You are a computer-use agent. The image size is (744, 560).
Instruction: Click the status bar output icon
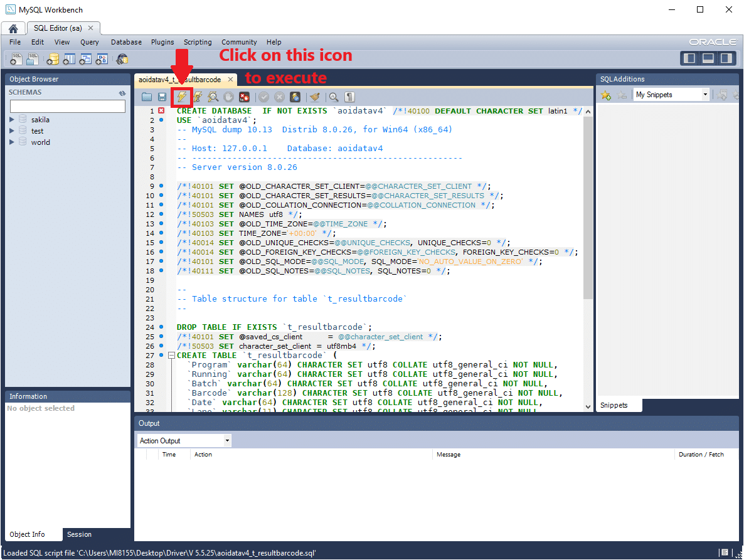[x=724, y=552]
